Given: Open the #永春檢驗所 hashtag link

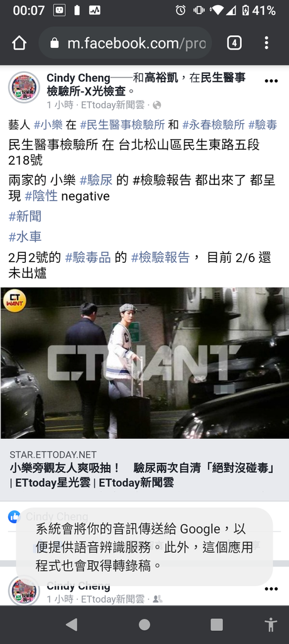Looking at the screenshot, I should [214, 125].
